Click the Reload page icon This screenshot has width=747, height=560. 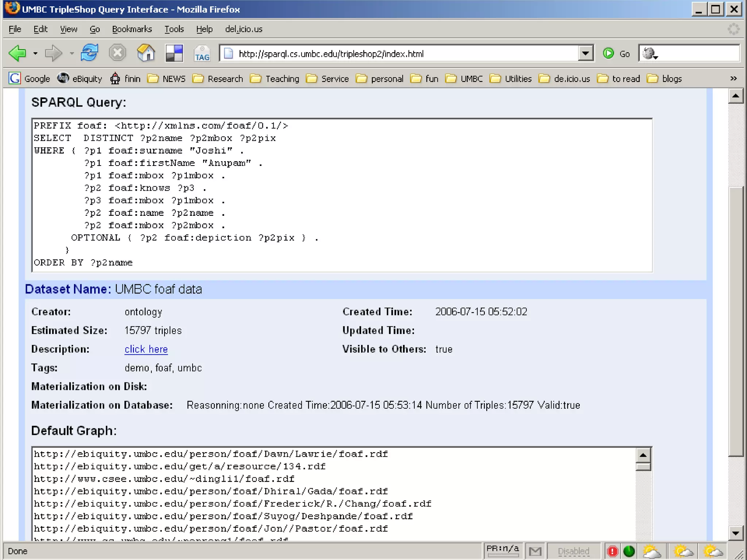point(89,53)
